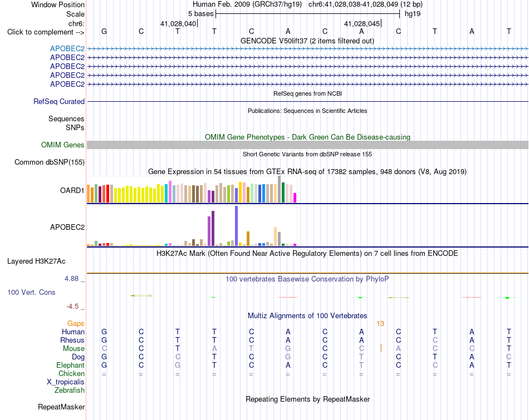The image size is (529, 420).
Task: Click the OARD1 GTEx expression label
Action: pyautogui.click(x=72, y=190)
